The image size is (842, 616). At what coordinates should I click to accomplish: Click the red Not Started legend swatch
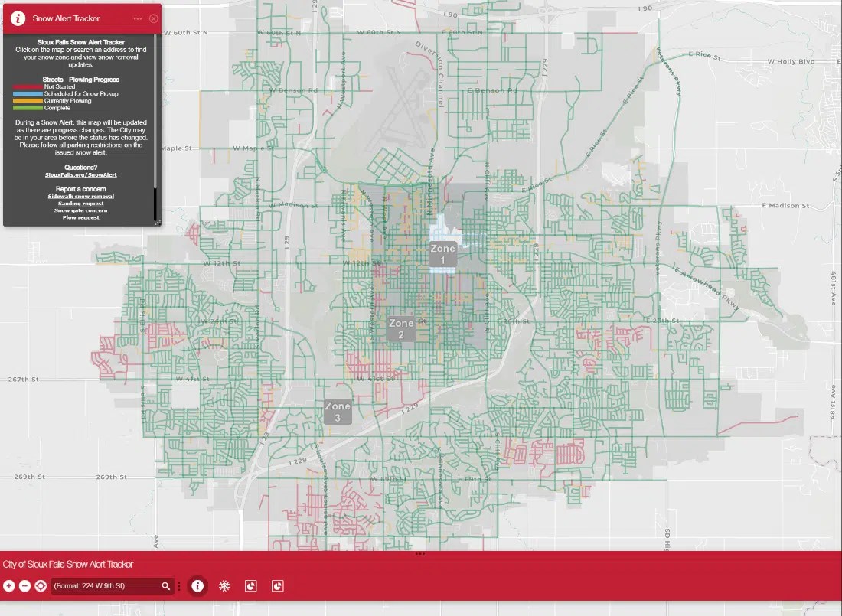(26, 86)
